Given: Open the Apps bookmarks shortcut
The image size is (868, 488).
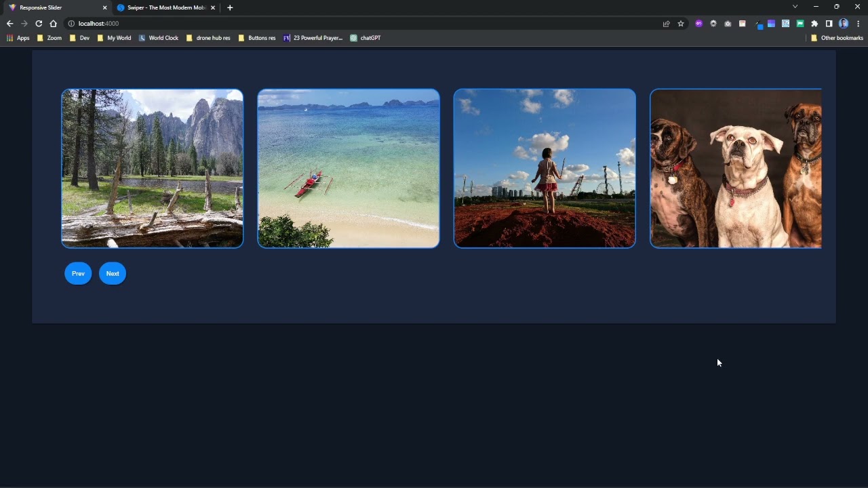Looking at the screenshot, I should pos(18,38).
